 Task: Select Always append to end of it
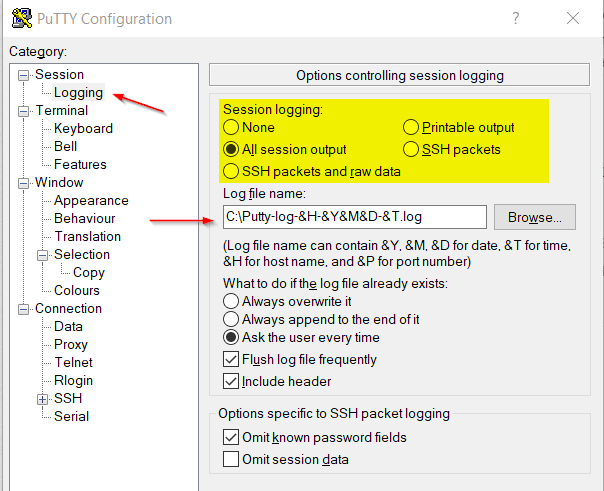(x=232, y=319)
